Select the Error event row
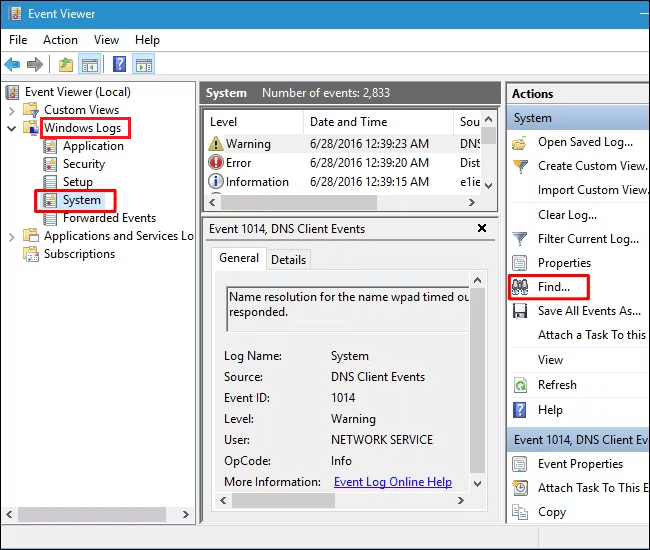The height and width of the screenshot is (550, 650). click(238, 163)
